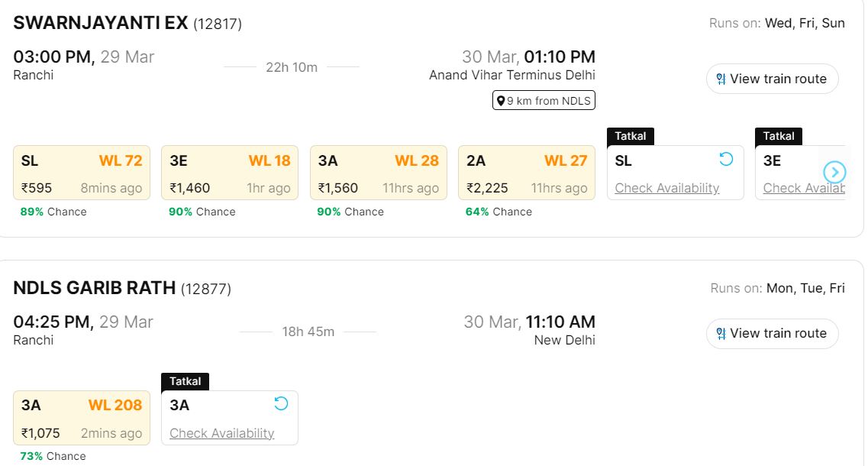Click location pin icon near 9 km from NDLS
The width and height of the screenshot is (868, 466).
pyautogui.click(x=501, y=101)
